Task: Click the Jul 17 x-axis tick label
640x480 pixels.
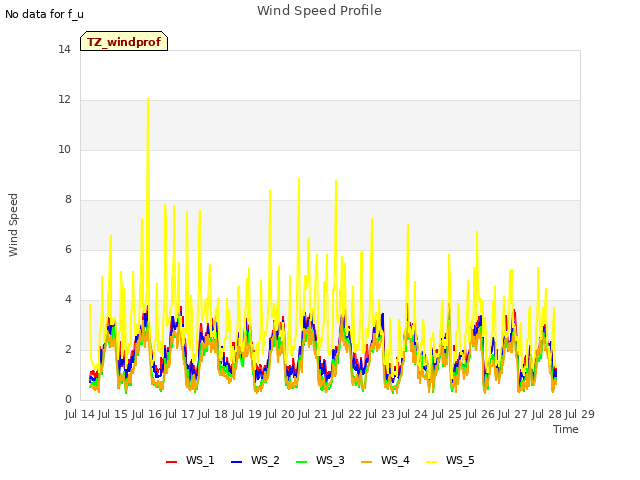Action: [x=180, y=414]
